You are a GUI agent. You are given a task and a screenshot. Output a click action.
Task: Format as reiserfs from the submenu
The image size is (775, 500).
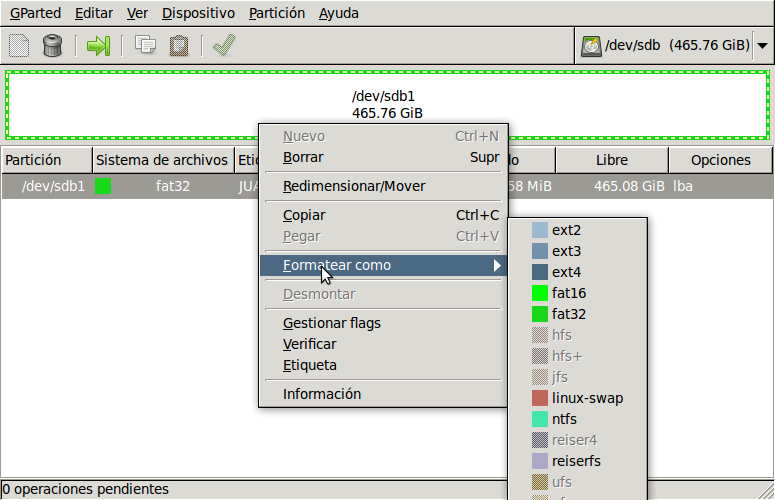coord(578,461)
